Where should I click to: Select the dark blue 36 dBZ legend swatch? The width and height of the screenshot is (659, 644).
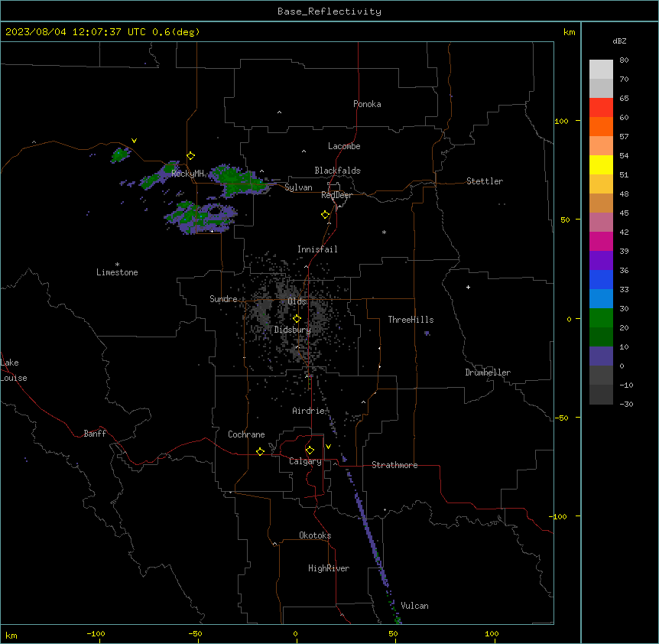pos(601,279)
